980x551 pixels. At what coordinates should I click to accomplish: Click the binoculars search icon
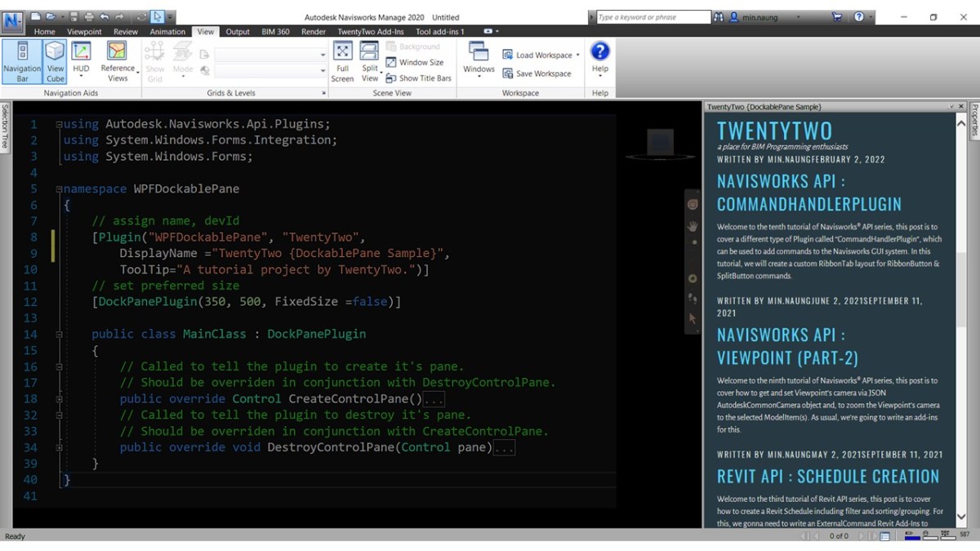(719, 17)
